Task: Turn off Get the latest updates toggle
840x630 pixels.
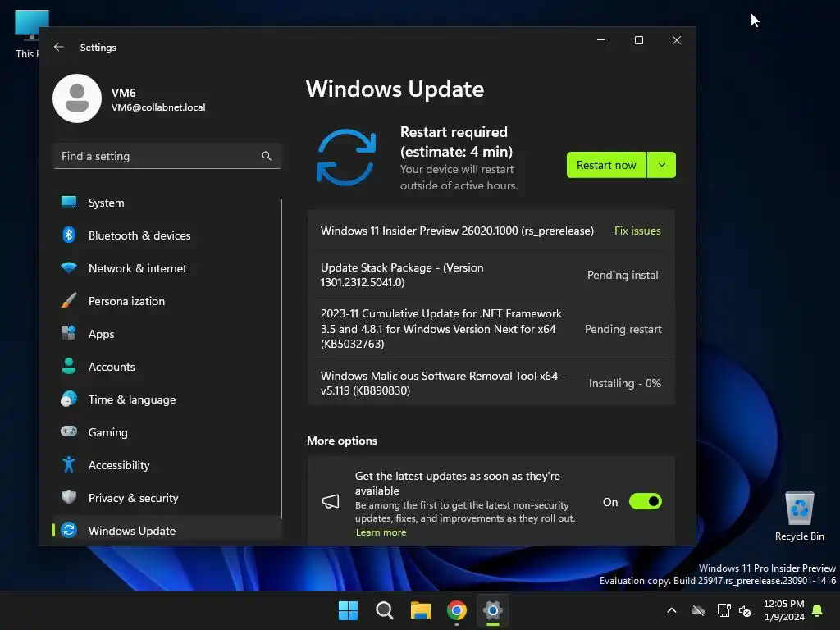Action: (x=646, y=501)
